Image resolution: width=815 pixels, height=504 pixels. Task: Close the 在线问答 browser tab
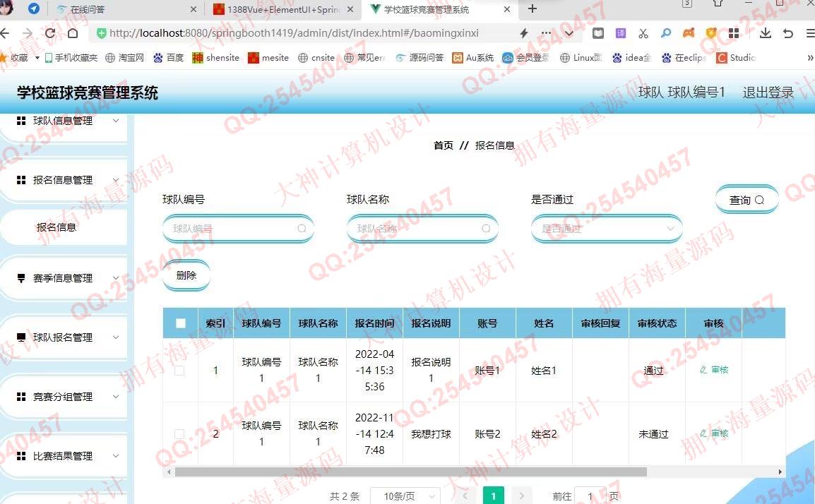(194, 9)
